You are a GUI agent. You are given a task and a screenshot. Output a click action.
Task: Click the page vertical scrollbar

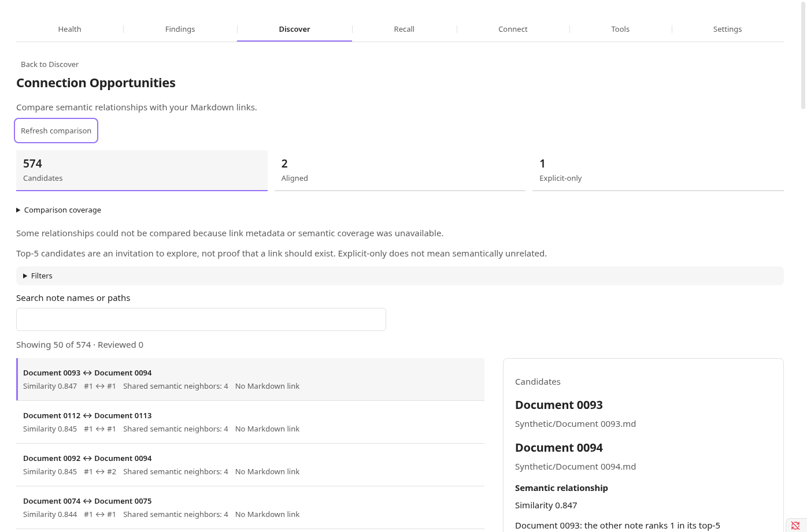(803, 55)
